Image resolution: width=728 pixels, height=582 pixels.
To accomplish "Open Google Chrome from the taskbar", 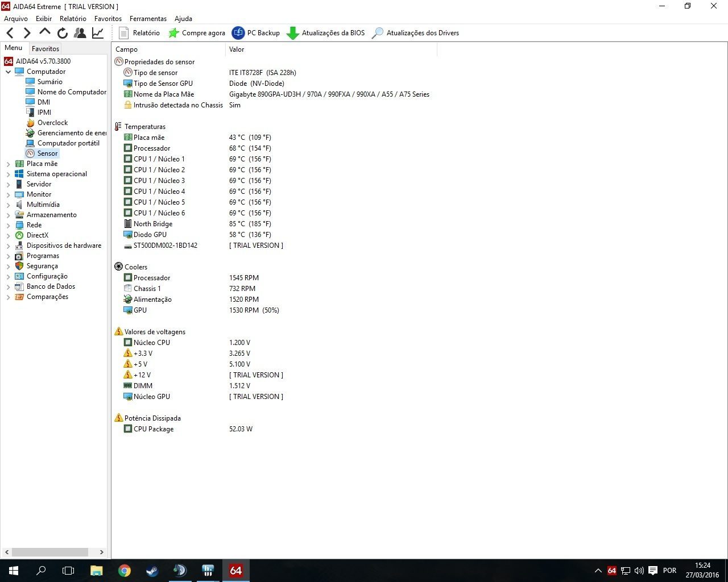I will 124,571.
